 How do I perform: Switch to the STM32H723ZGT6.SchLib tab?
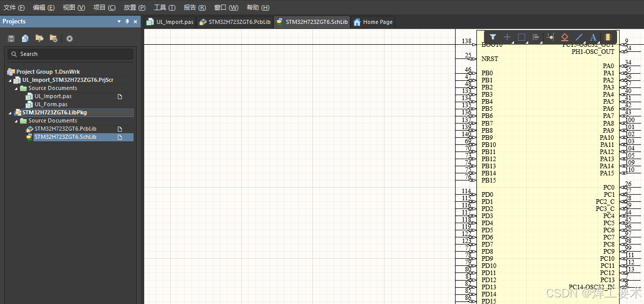pyautogui.click(x=312, y=22)
